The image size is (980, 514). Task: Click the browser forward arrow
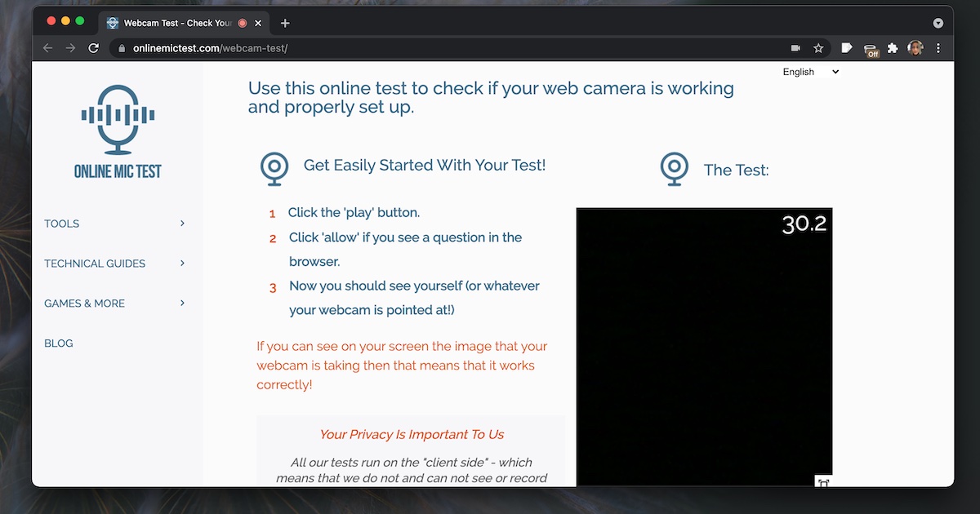(71, 48)
